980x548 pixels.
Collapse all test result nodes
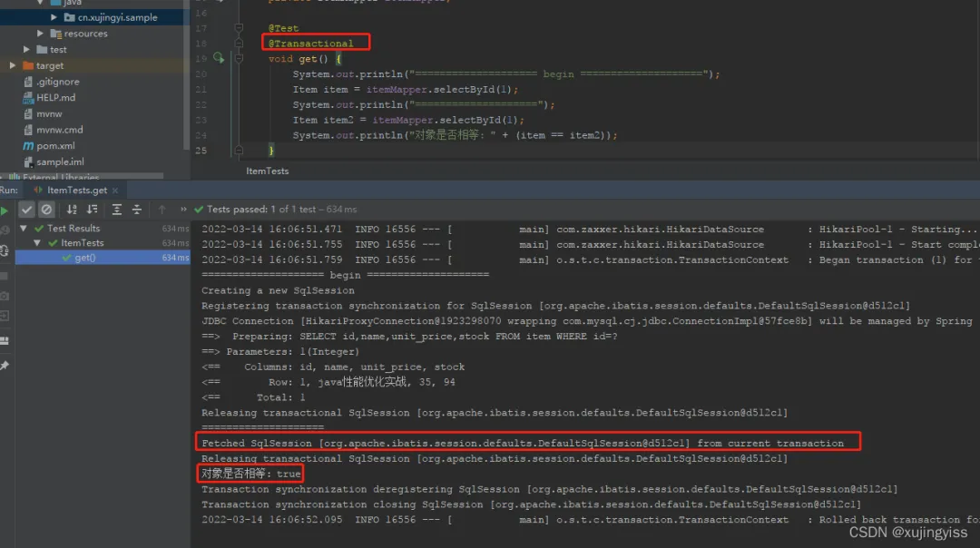137,210
